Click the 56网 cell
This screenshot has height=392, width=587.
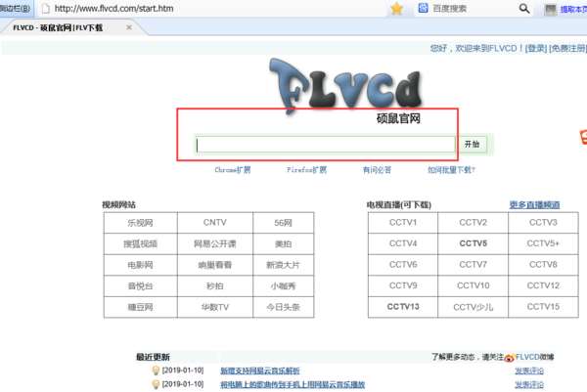(x=283, y=223)
